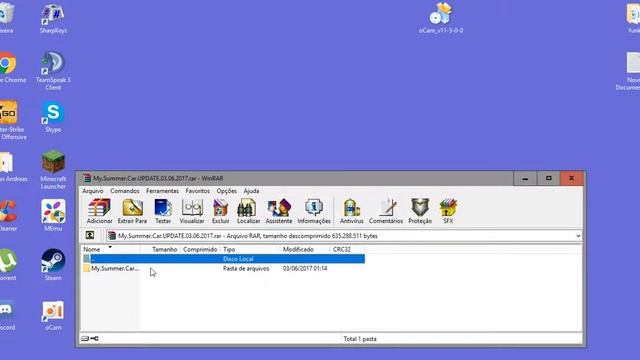Click the Extrair Para toolbar icon
Screen dimensions: 640x360
pyautogui.click(x=132, y=211)
